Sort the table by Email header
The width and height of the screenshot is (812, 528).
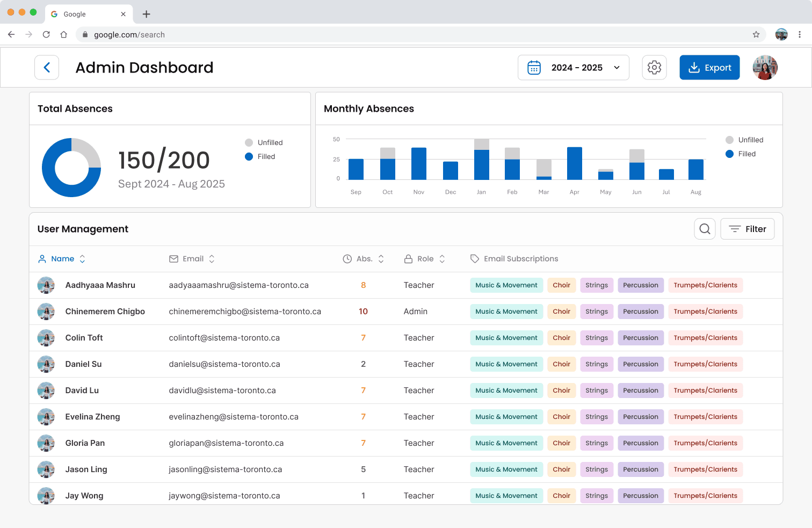tap(192, 259)
